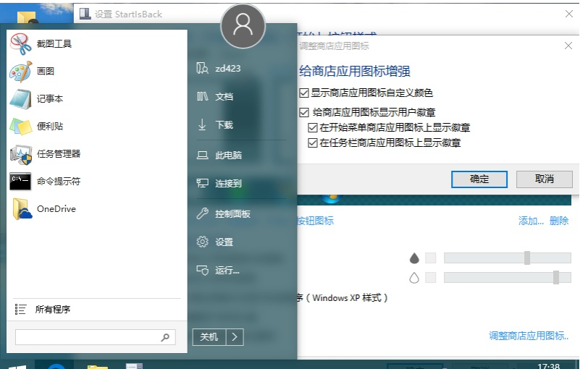588x369 pixels.
Task: Open Notepad (记事本) icon
Action: pos(20,99)
